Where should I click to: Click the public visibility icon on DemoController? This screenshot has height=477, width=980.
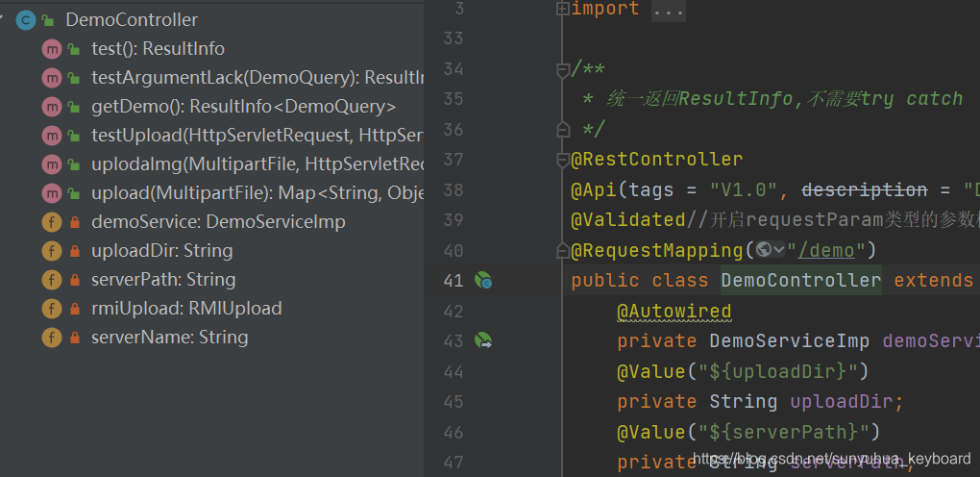coord(48,20)
